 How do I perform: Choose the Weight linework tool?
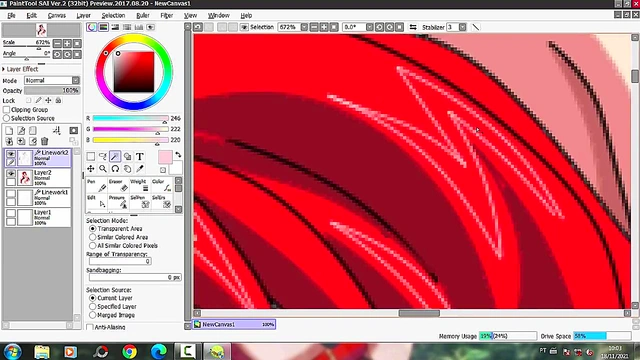click(140, 185)
